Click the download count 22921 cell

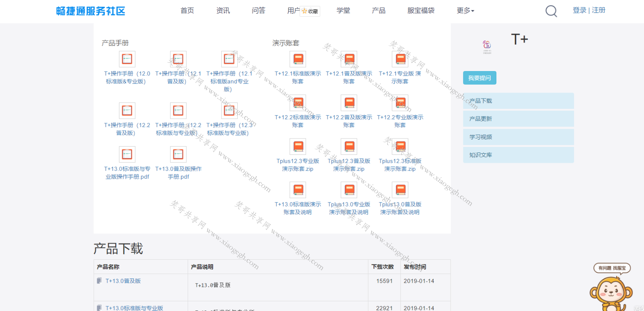384,308
